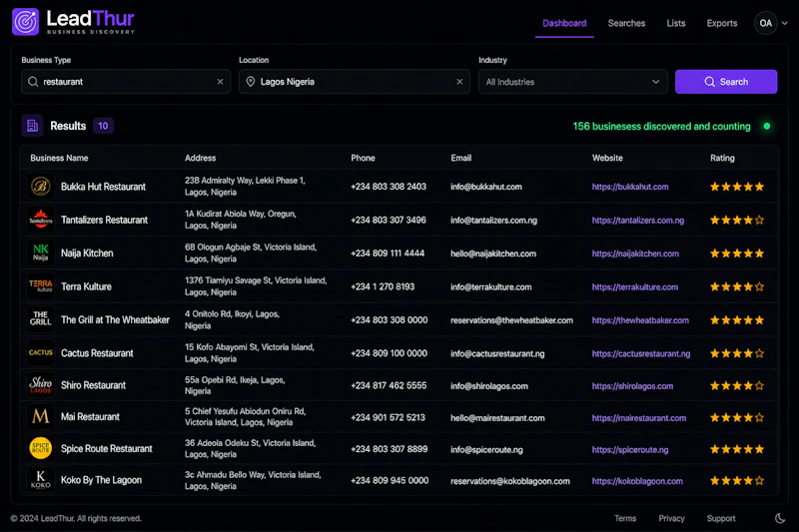This screenshot has width=799, height=532.
Task: Click Spice Route's star rating
Action: [737, 449]
